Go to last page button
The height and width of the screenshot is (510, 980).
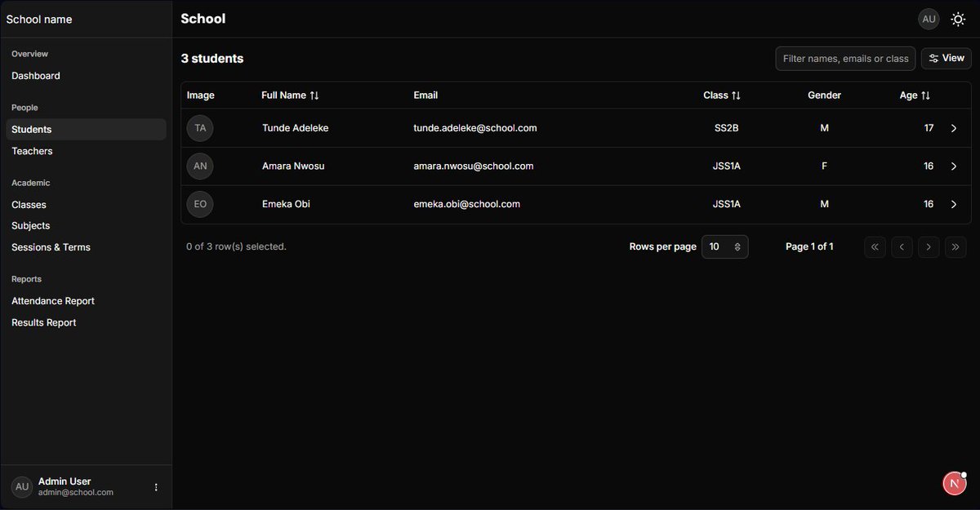tap(955, 246)
